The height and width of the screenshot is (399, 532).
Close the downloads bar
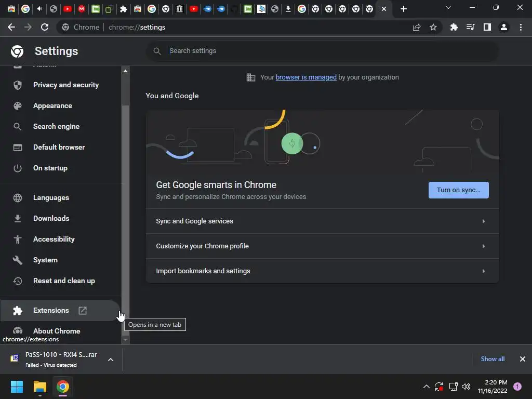tap(523, 358)
